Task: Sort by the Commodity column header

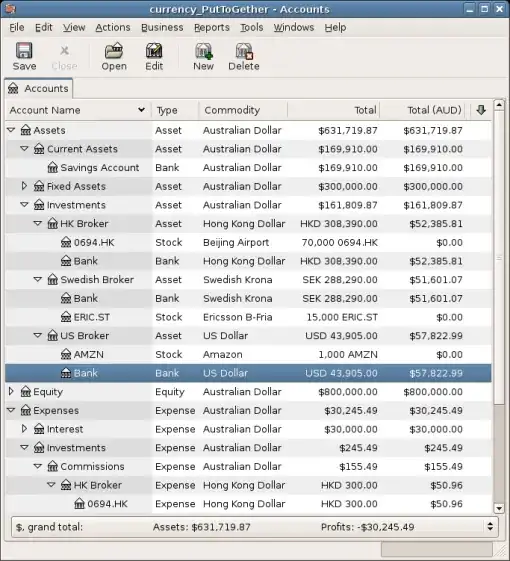Action: 243,110
